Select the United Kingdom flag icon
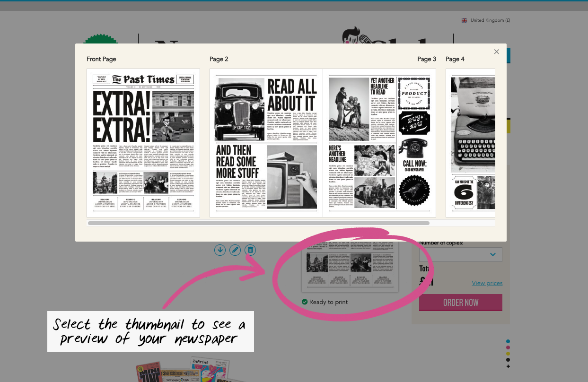This screenshot has width=588, height=382. pyautogui.click(x=464, y=20)
